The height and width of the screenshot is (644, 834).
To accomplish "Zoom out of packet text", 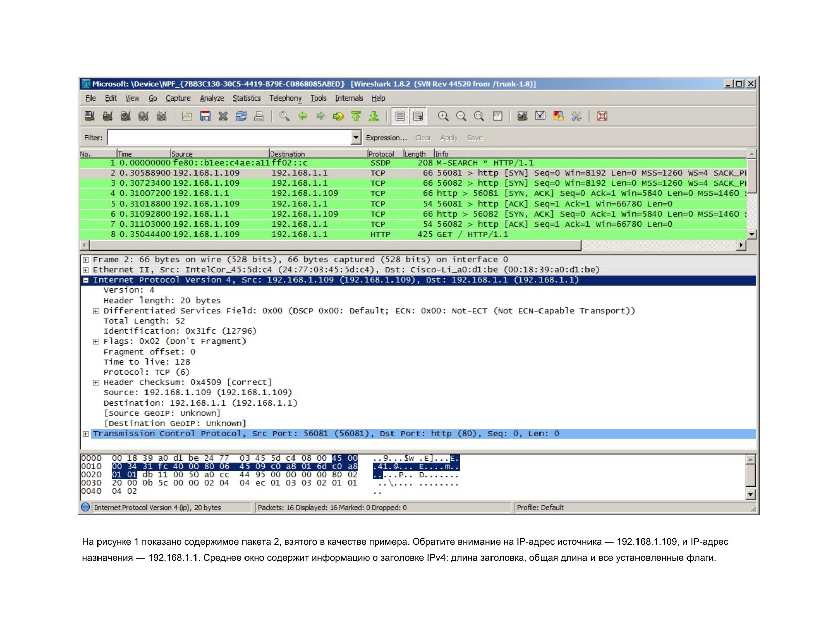I will [x=461, y=116].
